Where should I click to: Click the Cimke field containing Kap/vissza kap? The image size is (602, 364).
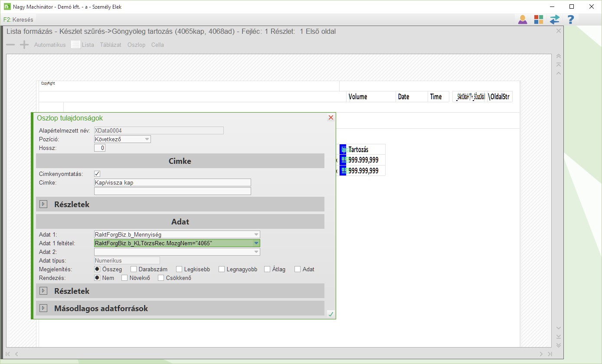coord(173,182)
